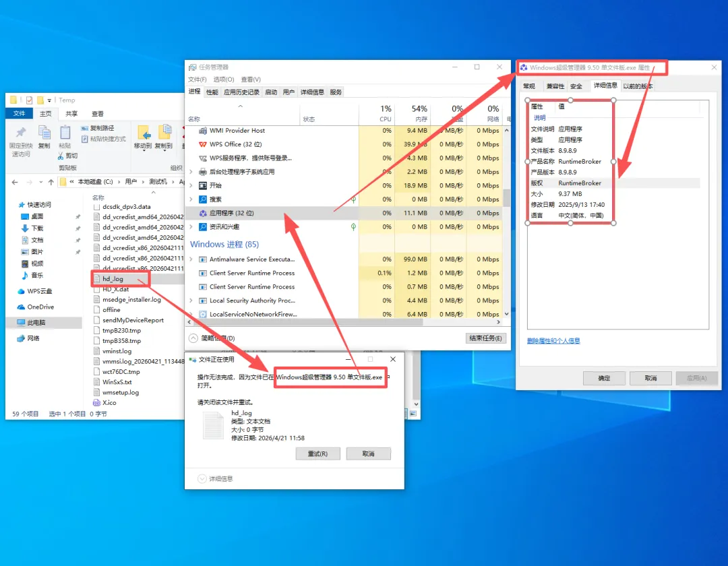Switch to the View (查看) ribbon tab
Image resolution: width=728 pixels, height=566 pixels.
click(x=98, y=114)
